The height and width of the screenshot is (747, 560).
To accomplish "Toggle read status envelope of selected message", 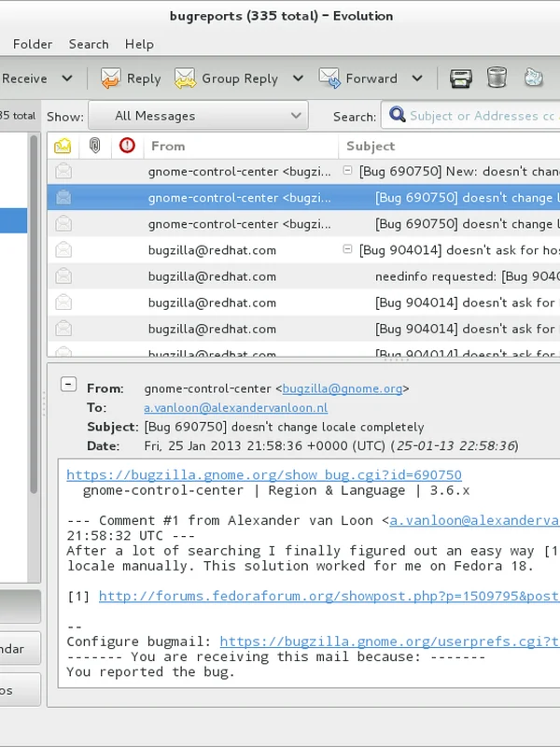I will tap(63, 197).
